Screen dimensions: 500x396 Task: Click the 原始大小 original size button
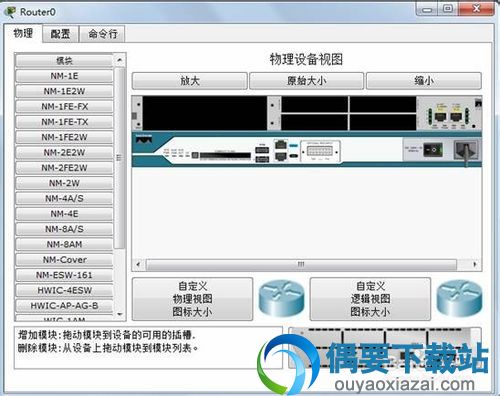(x=306, y=81)
